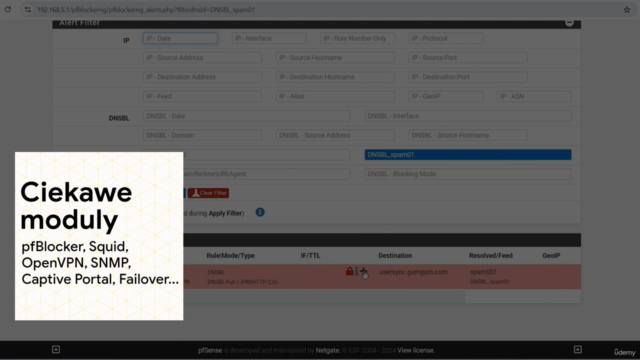Focus the IP - Destination Address field

202,77
